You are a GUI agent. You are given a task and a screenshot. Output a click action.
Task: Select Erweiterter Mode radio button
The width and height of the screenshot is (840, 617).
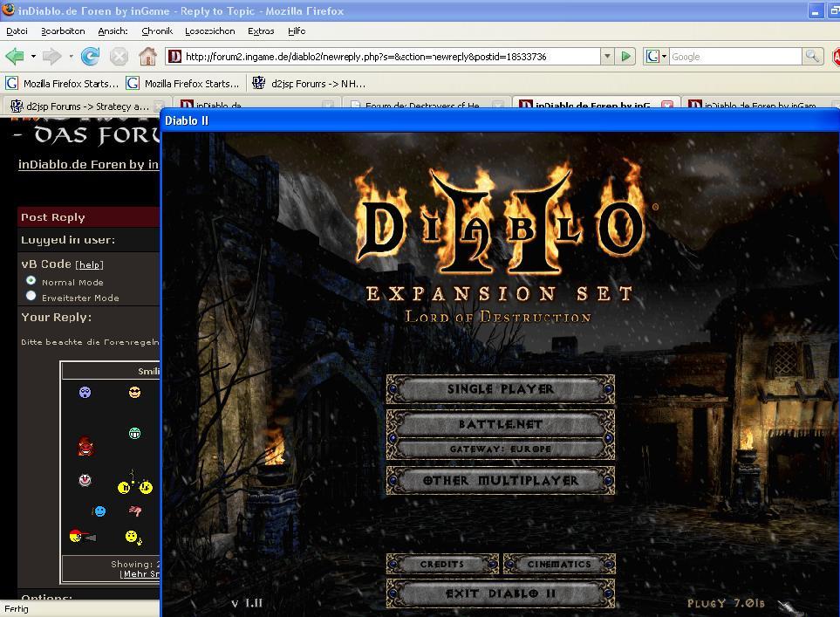(31, 296)
